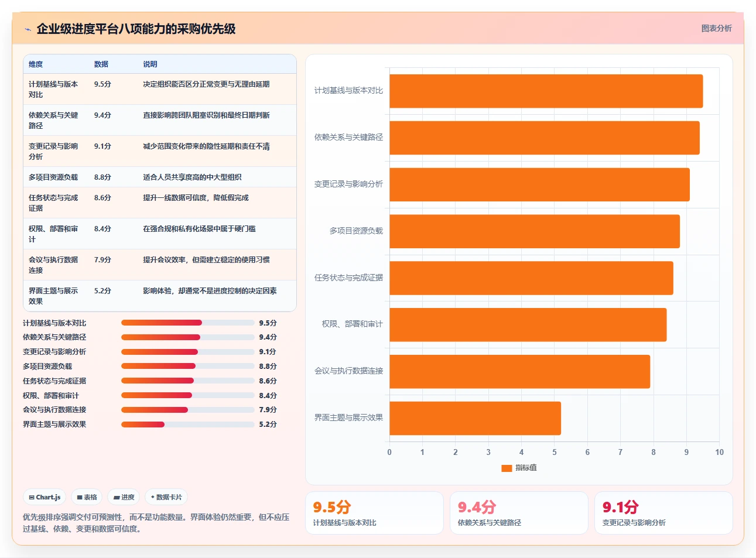Click the footer note starting 优先级排序强调交付可预测性

[156, 523]
